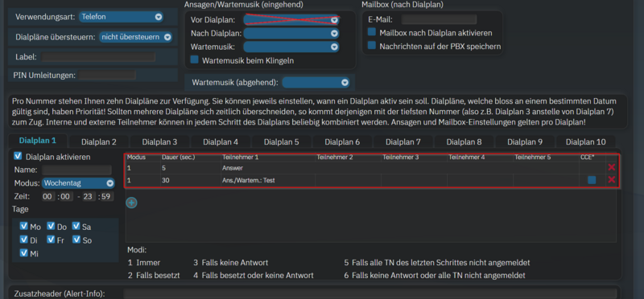Image resolution: width=644 pixels, height=299 pixels.
Task: Delete the Ans./Wartem.: Test row
Action: pyautogui.click(x=612, y=180)
